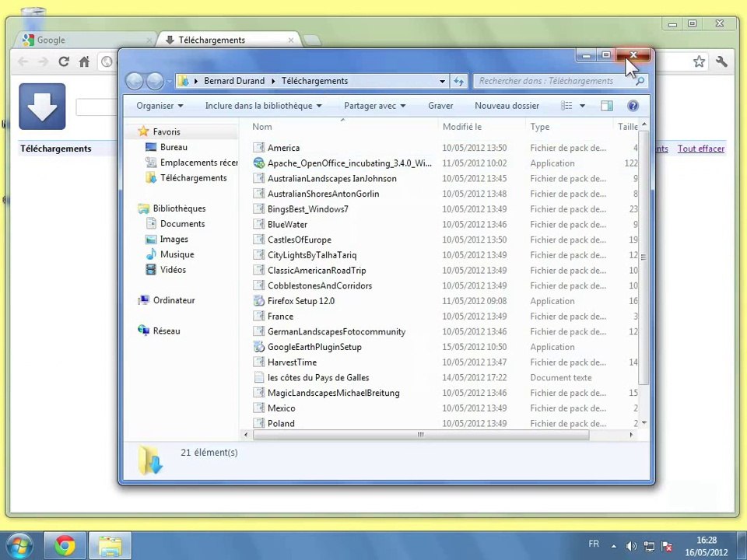Click the Apache_OpenOffice installer icon

click(258, 163)
